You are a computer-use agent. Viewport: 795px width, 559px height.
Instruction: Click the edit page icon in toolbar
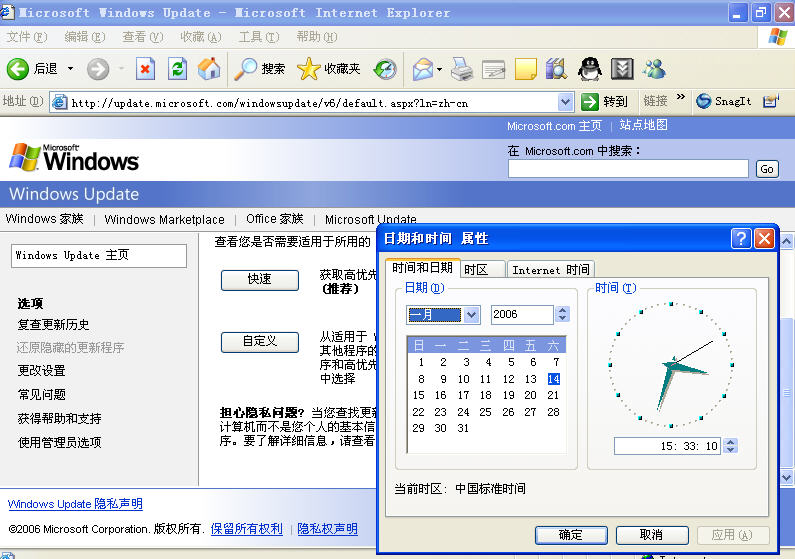pos(493,69)
